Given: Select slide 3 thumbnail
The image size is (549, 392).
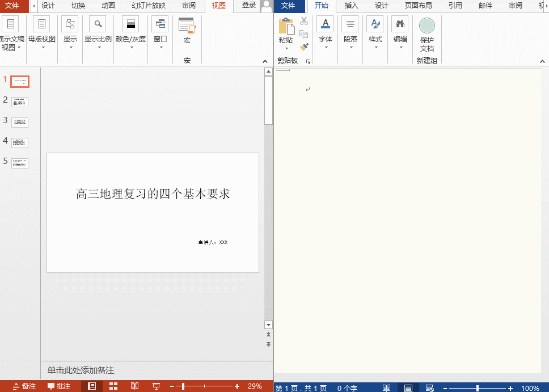Looking at the screenshot, I should tap(20, 123).
